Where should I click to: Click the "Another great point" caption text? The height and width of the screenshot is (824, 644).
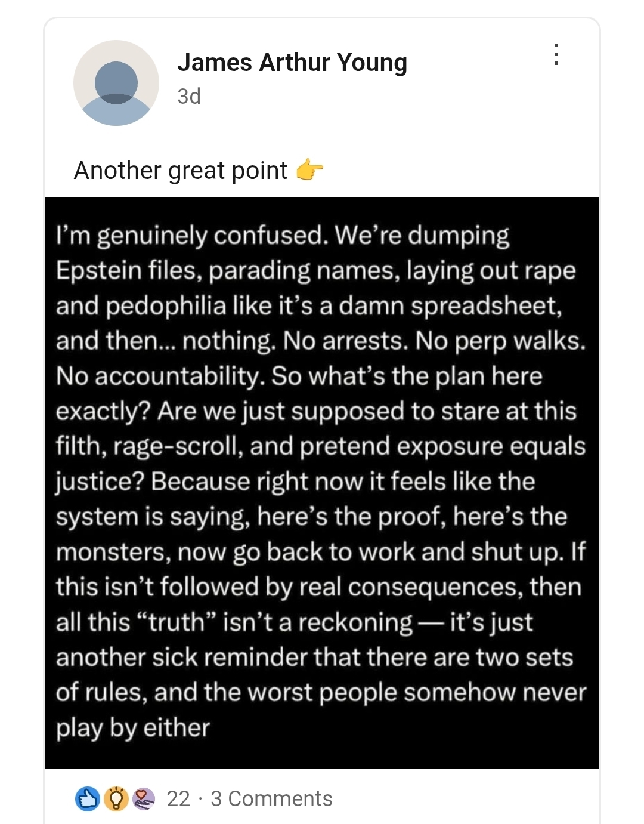click(181, 171)
